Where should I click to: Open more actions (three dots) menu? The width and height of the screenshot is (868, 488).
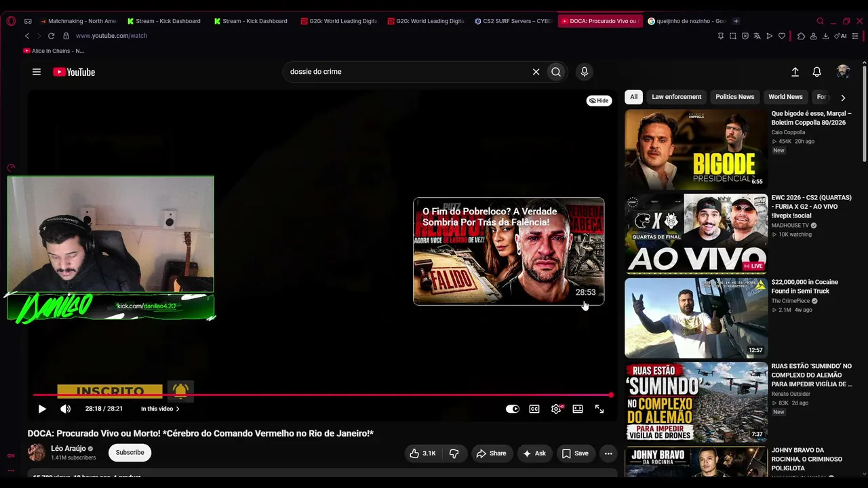(608, 453)
